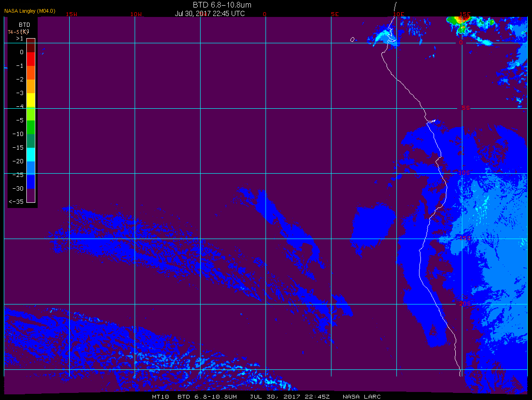Screen dimensions: 532x400
Task: Click the '>1' legend value
Action: click(20, 39)
